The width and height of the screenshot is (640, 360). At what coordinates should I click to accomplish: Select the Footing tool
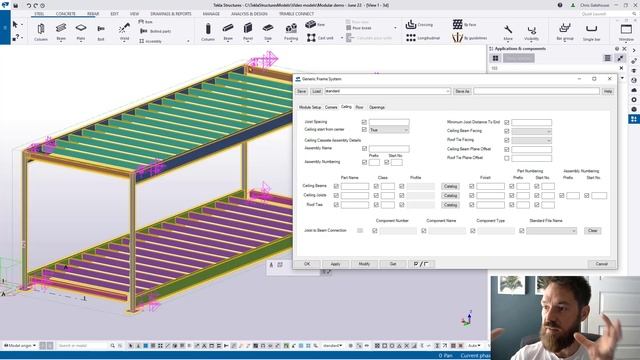click(291, 32)
